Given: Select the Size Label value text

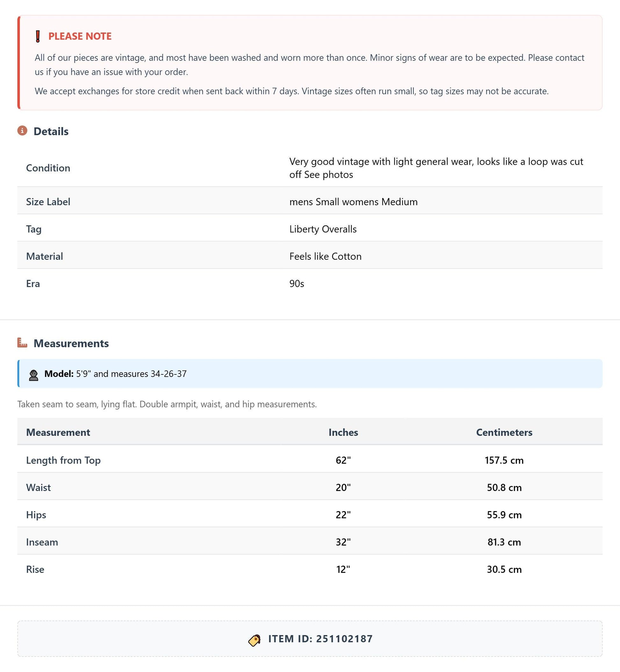Looking at the screenshot, I should click(x=354, y=202).
